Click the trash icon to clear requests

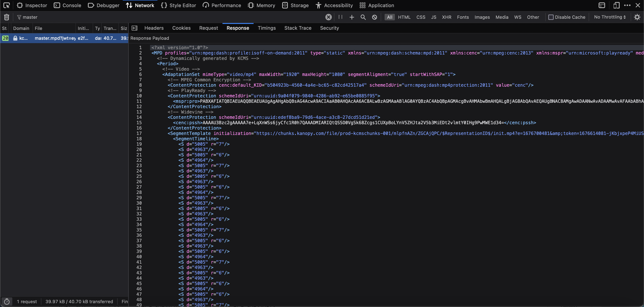coord(7,17)
